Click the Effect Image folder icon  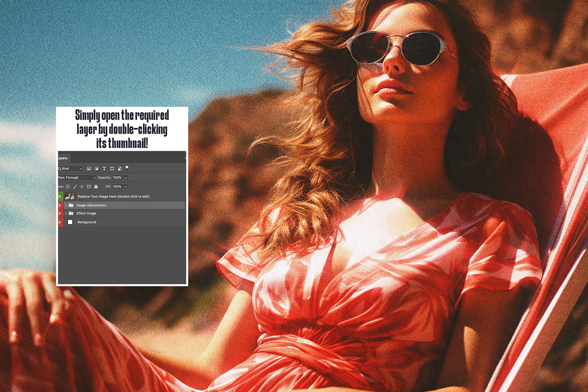pyautogui.click(x=71, y=213)
